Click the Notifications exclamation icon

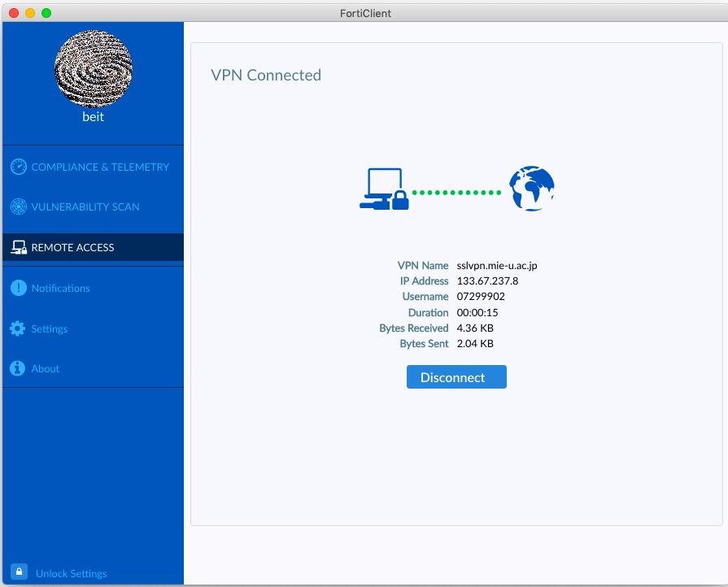coord(19,288)
